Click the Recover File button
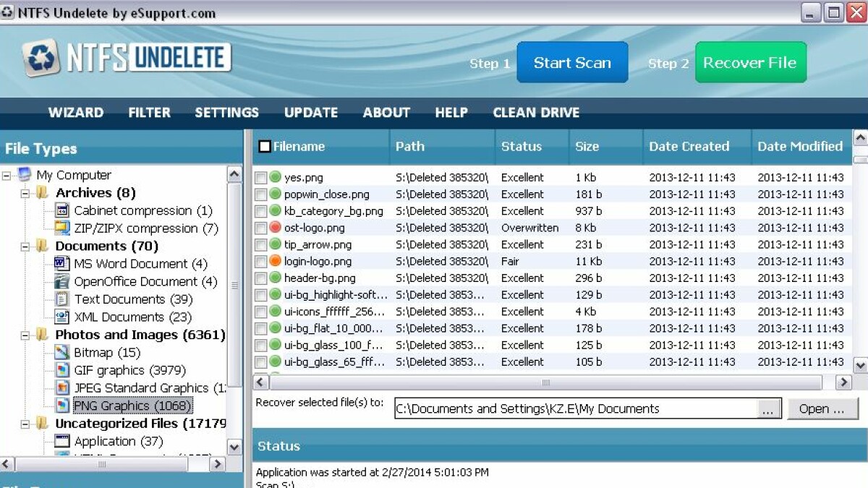The width and height of the screenshot is (868, 488). [x=750, y=62]
